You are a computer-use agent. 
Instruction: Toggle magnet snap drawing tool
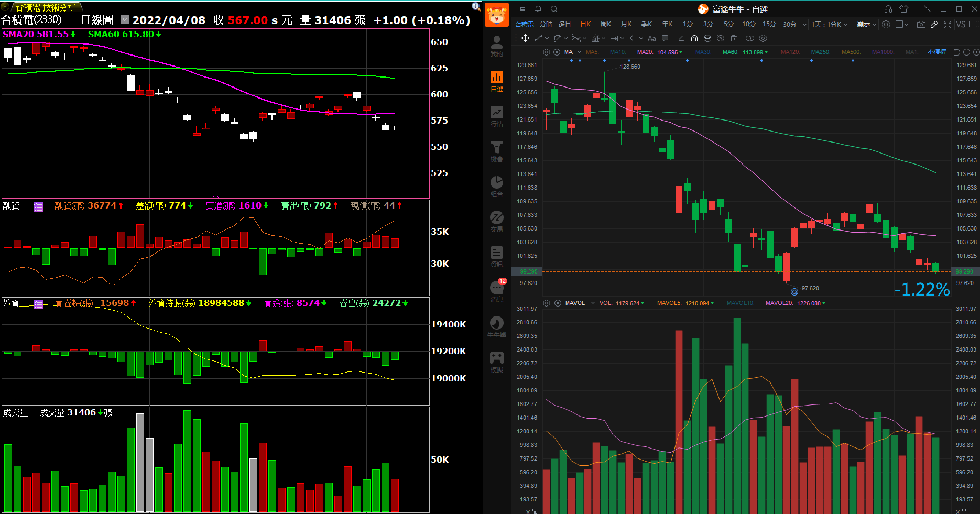point(694,38)
